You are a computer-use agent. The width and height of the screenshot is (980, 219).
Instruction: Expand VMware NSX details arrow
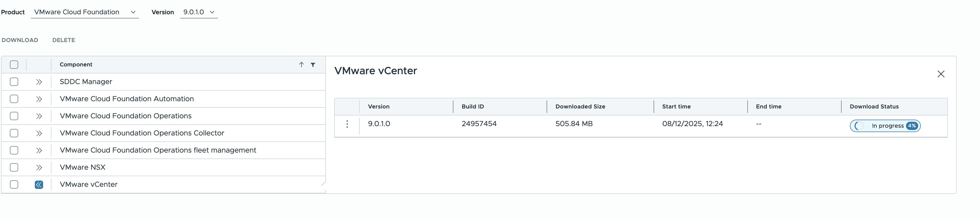click(x=39, y=168)
